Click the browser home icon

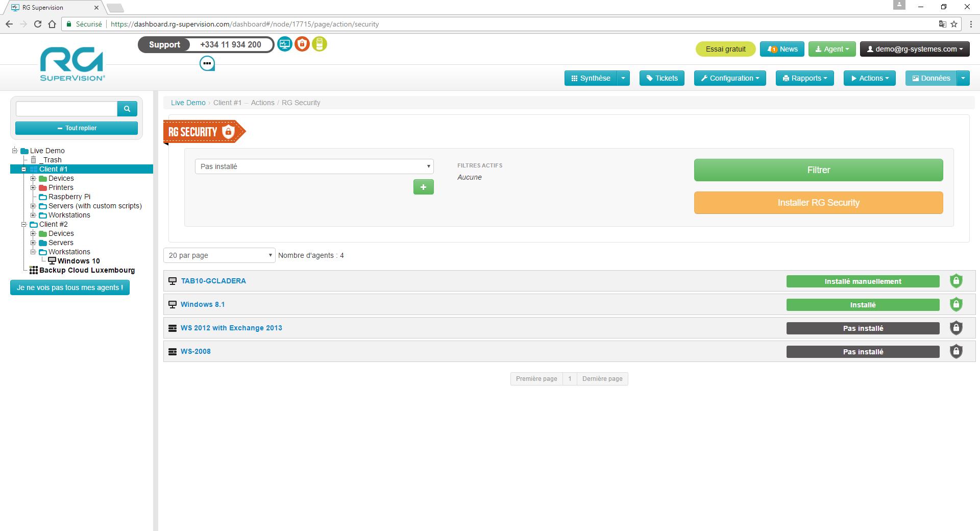[x=52, y=24]
